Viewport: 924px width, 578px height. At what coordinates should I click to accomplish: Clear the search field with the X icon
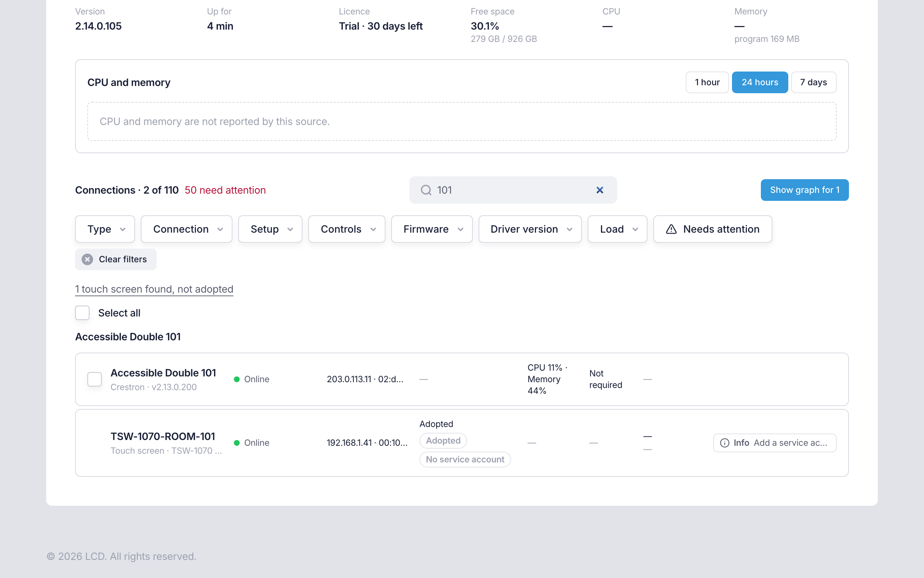coord(600,190)
